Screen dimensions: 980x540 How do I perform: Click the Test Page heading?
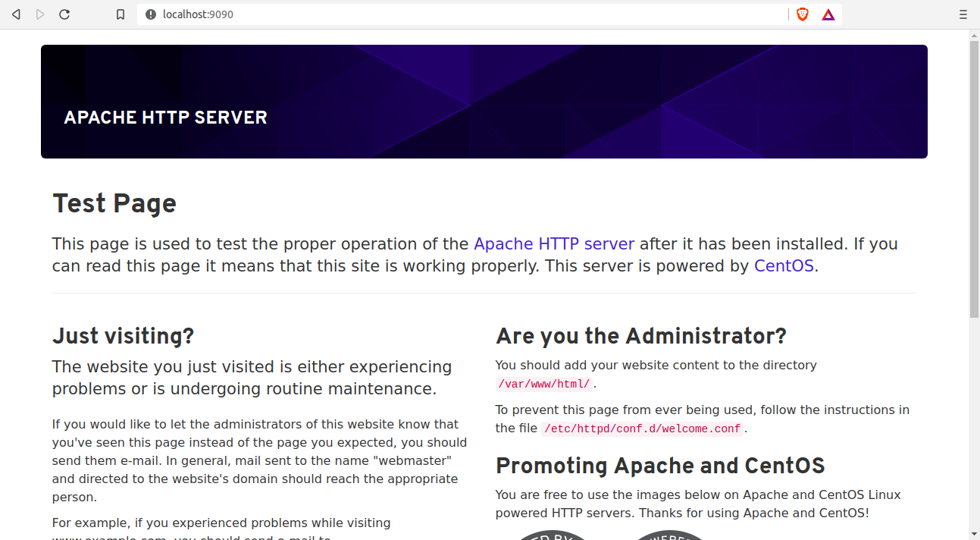click(114, 203)
